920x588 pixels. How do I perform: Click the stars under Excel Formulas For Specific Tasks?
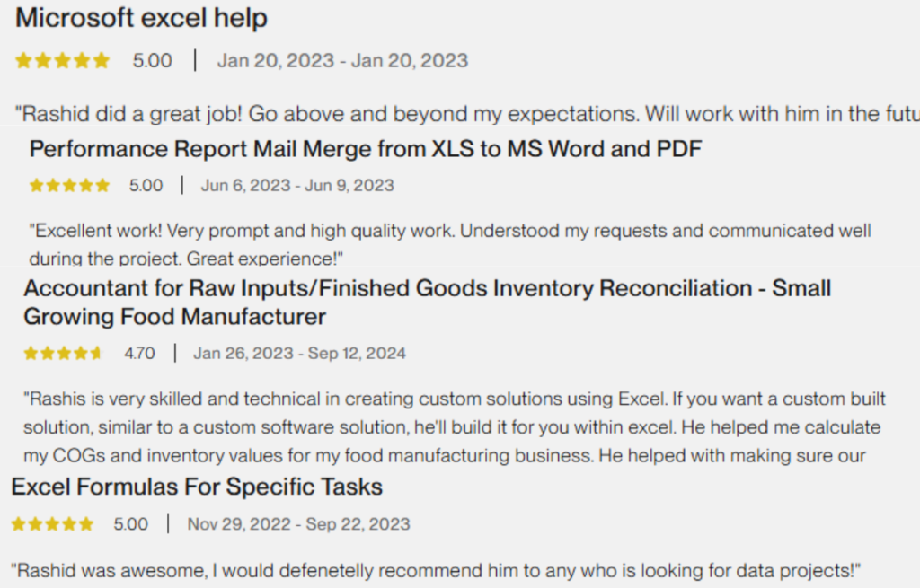(x=52, y=524)
